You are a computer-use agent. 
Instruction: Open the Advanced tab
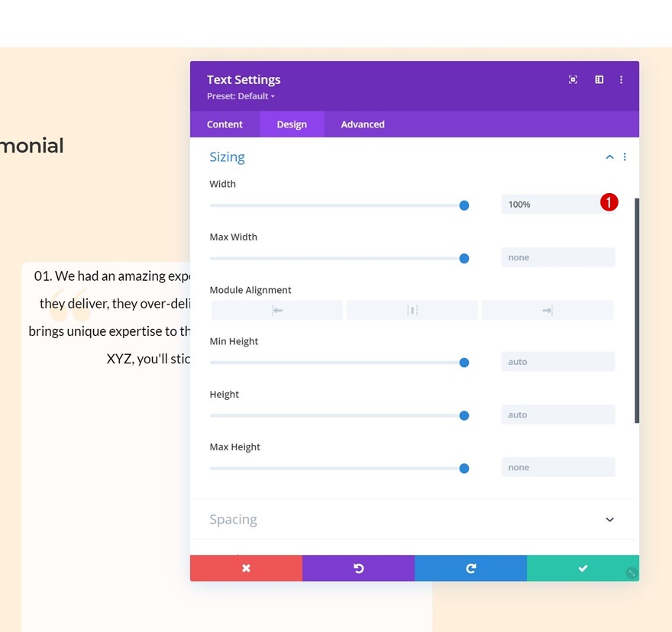(363, 124)
